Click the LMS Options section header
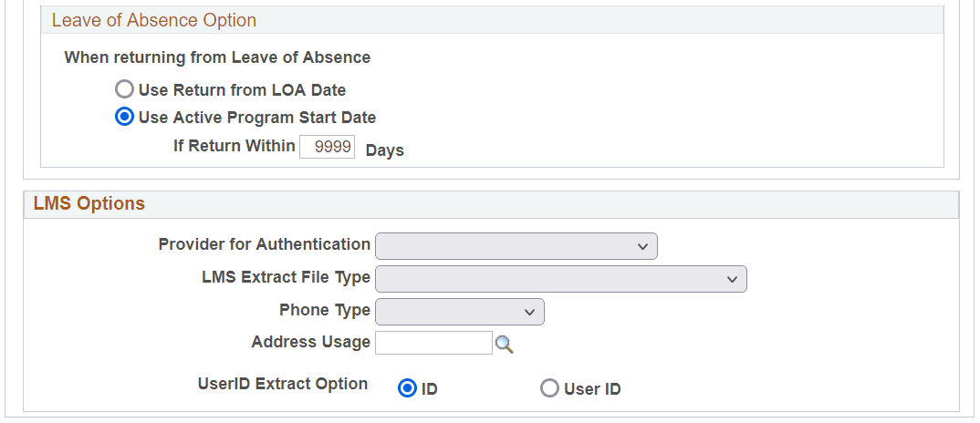 pyautogui.click(x=89, y=203)
